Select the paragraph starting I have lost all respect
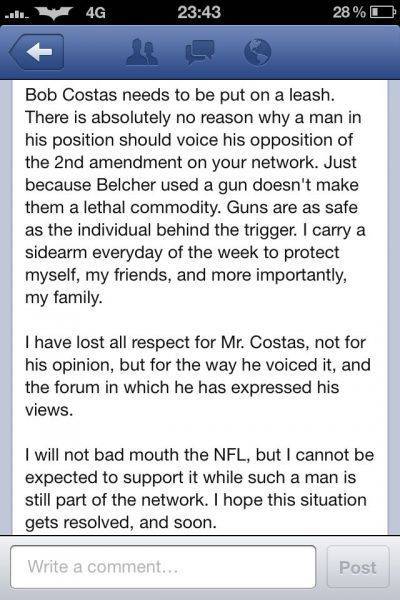 198,376
